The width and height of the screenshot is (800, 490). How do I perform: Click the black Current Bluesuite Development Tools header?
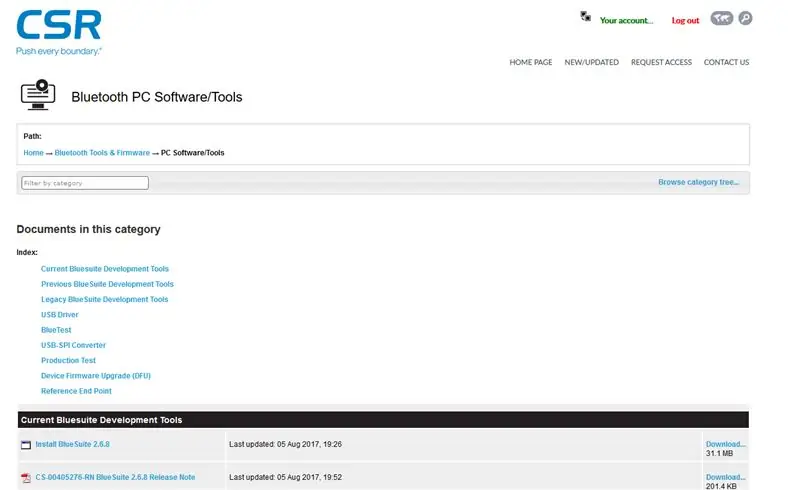[383, 420]
